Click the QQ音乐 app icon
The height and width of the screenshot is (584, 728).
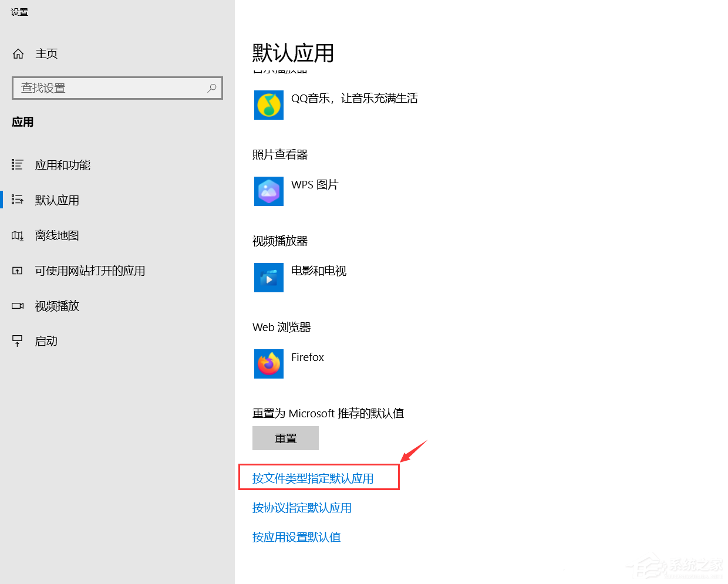tap(268, 105)
